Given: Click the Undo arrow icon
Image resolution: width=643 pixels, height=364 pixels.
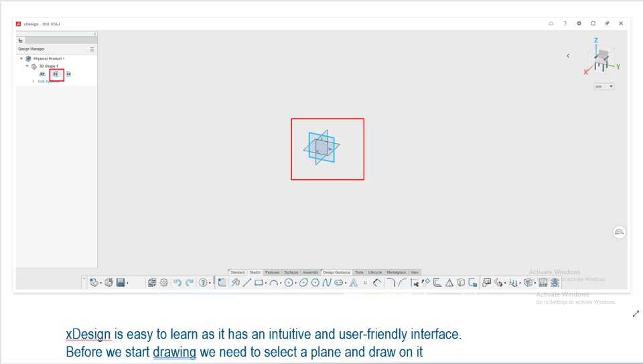Looking at the screenshot, I should click(x=177, y=282).
